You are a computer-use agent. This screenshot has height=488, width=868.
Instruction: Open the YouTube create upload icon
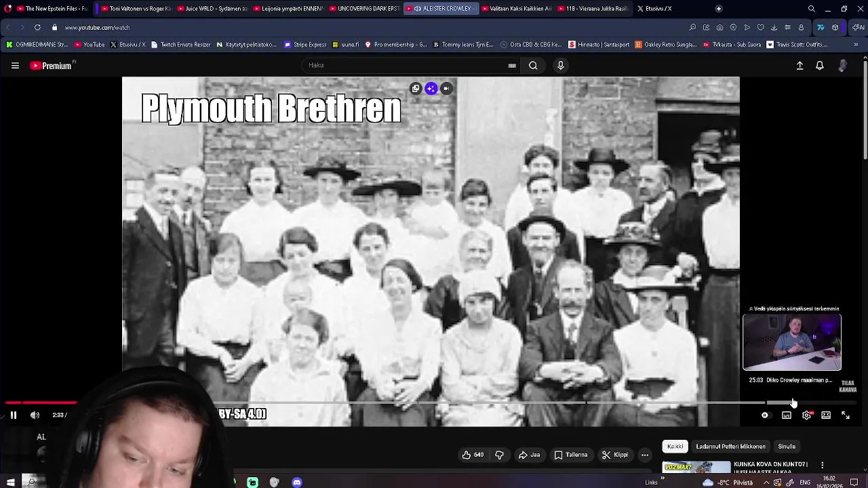tap(800, 65)
